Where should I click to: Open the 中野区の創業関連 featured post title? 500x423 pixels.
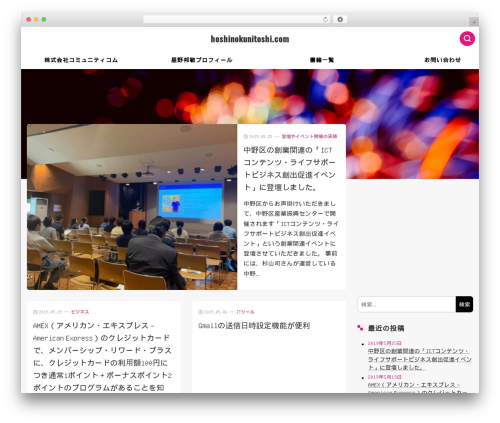[289, 169]
